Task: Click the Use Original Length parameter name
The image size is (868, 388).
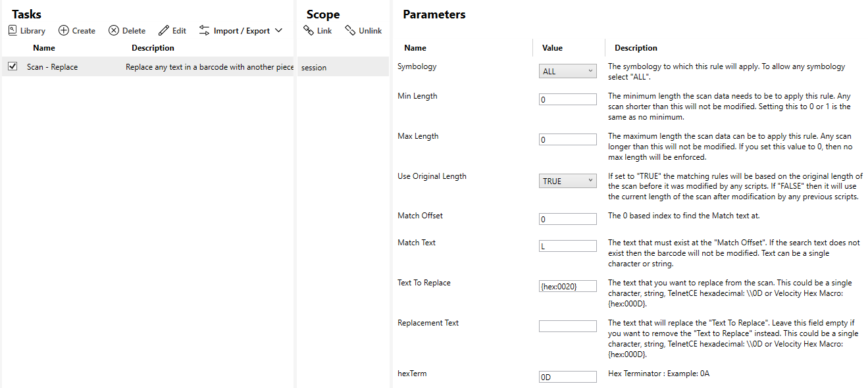Action: pos(432,176)
